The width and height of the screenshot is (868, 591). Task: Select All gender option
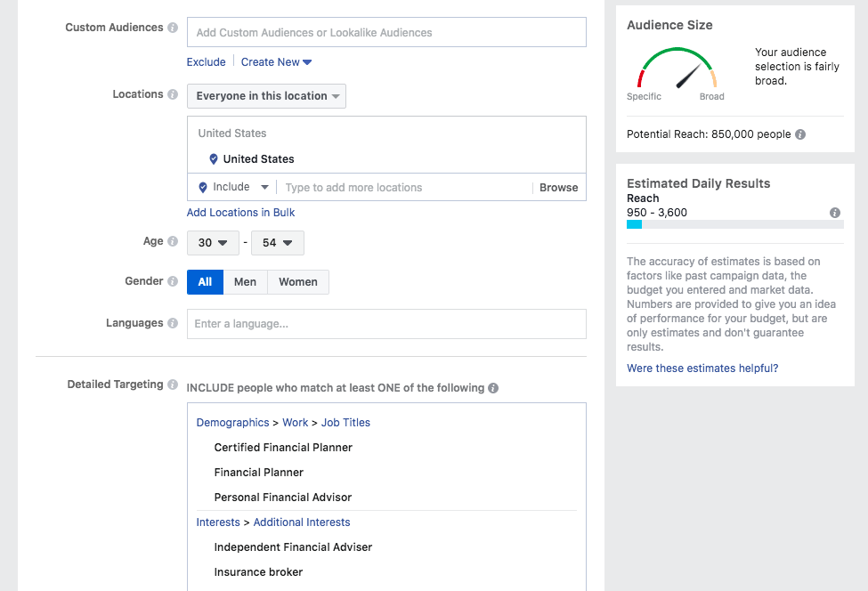[x=205, y=282]
